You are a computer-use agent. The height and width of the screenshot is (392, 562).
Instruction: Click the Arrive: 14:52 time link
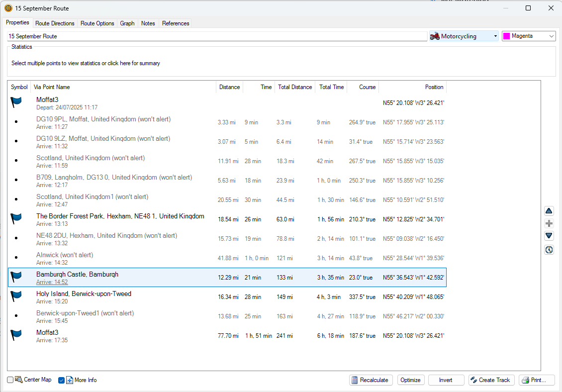coord(52,282)
